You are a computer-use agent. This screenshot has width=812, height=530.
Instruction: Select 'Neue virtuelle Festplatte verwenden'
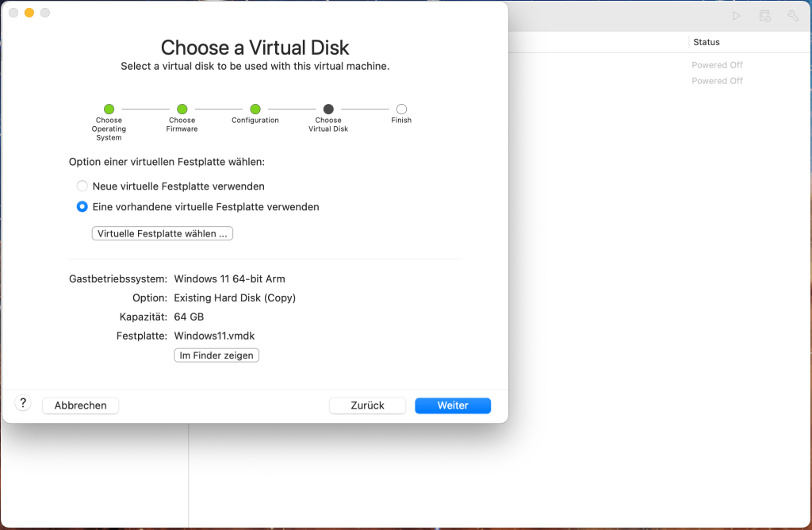click(x=82, y=186)
